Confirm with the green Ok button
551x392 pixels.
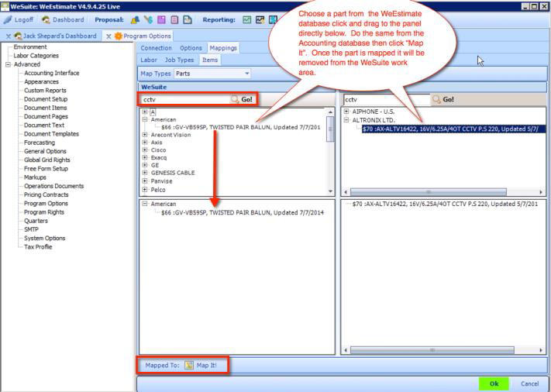494,383
